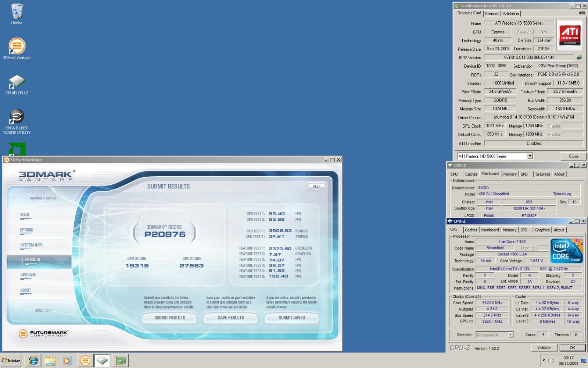Image resolution: width=588 pixels, height=368 pixels.
Task: Click the CPU-Z Validate button
Action: (544, 348)
